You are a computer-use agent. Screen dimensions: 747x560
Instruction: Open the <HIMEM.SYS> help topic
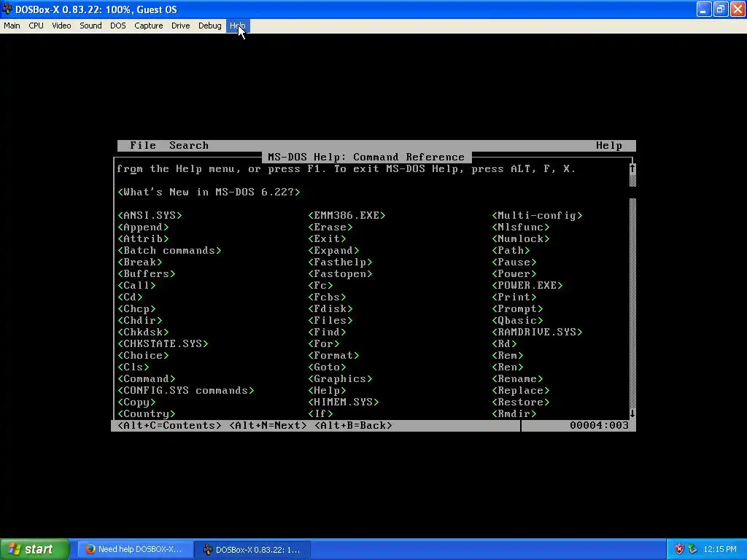(343, 402)
